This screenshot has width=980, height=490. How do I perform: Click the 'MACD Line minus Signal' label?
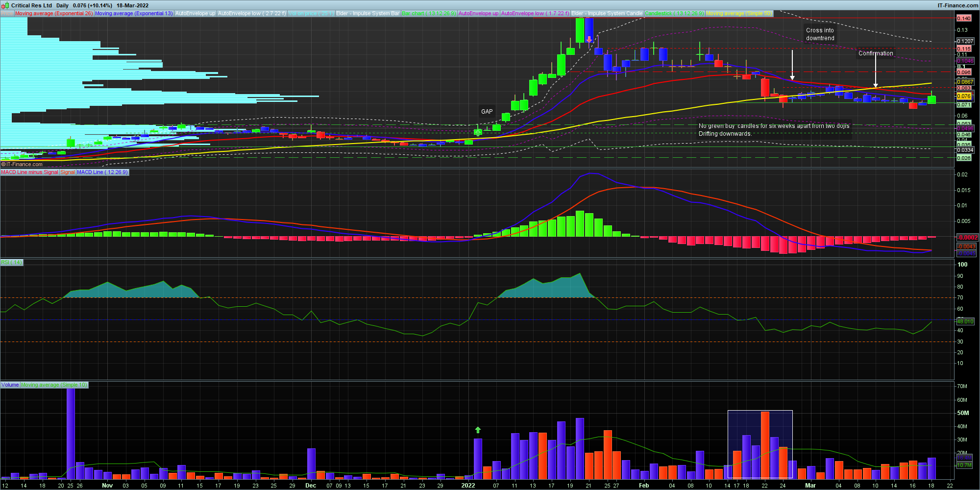[x=29, y=172]
